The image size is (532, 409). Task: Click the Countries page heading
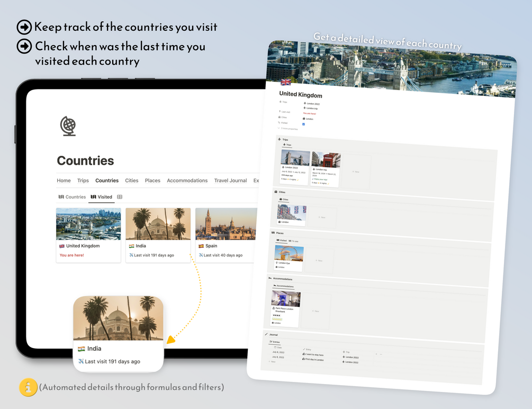[x=86, y=161]
